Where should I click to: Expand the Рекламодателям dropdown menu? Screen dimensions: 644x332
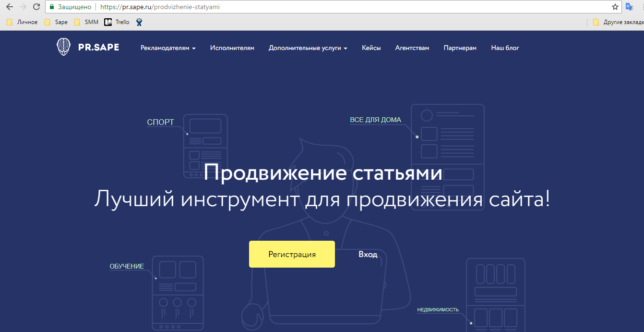167,48
